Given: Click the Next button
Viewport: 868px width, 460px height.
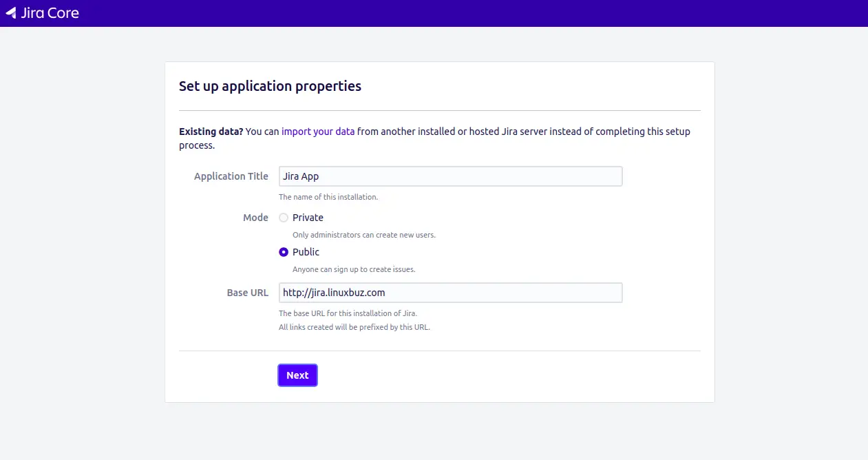Looking at the screenshot, I should pyautogui.click(x=297, y=375).
